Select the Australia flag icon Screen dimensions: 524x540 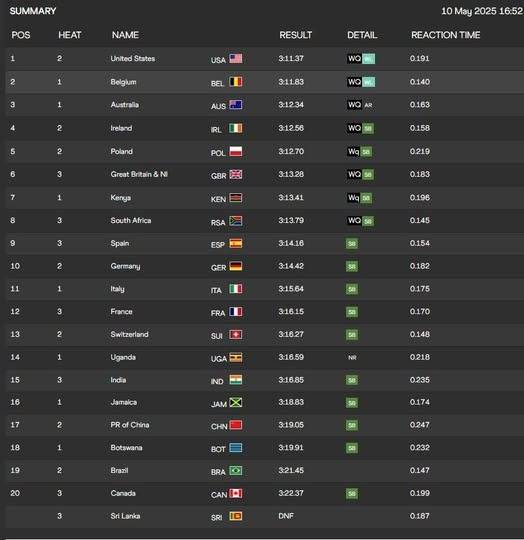[x=235, y=105]
